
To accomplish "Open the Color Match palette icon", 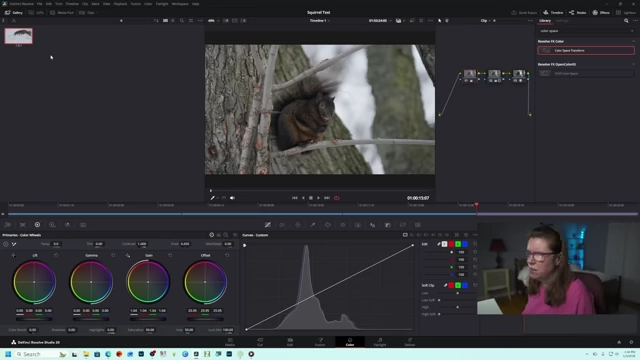I will pos(22,225).
